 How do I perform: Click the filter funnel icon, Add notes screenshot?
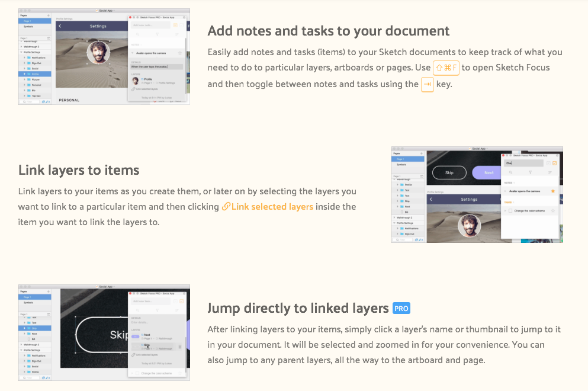coord(157,34)
